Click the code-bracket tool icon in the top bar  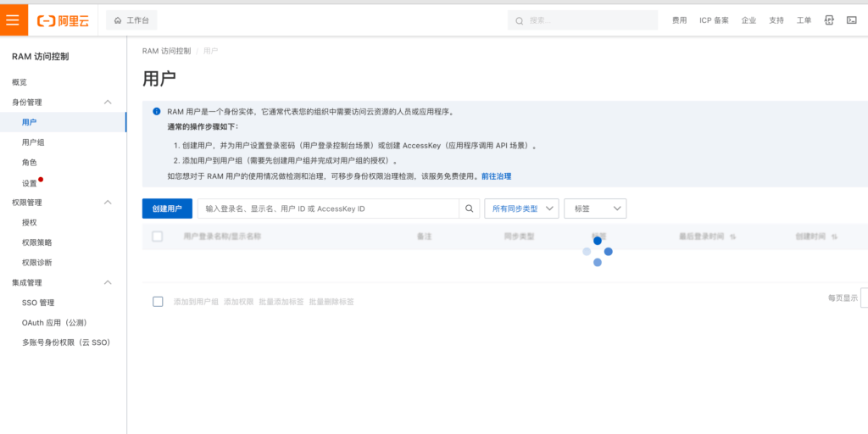coord(828,19)
